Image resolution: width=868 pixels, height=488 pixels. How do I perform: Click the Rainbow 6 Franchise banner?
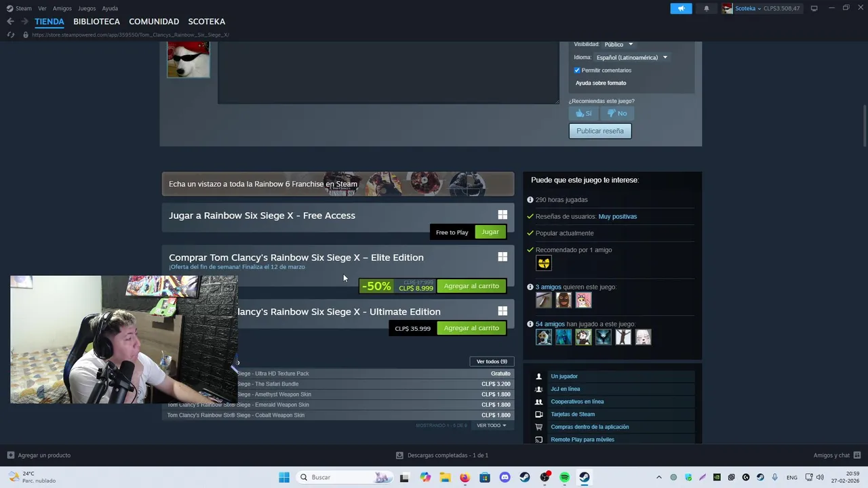point(338,184)
